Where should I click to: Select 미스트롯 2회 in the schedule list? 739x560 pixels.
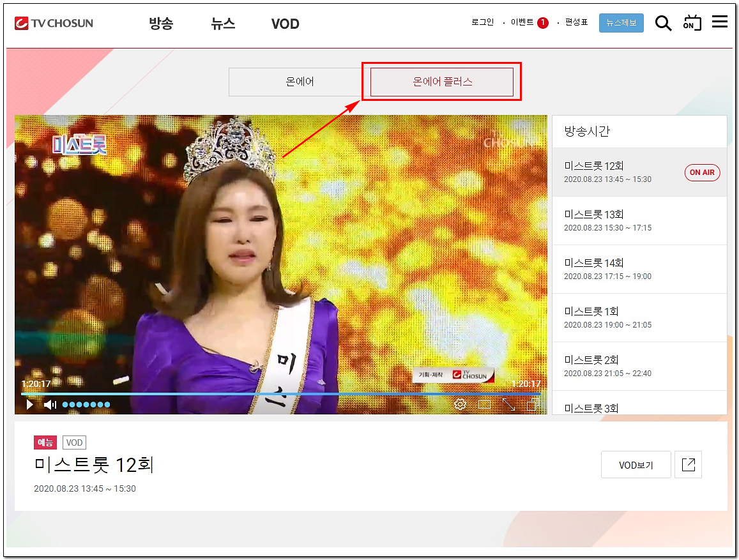tap(639, 366)
